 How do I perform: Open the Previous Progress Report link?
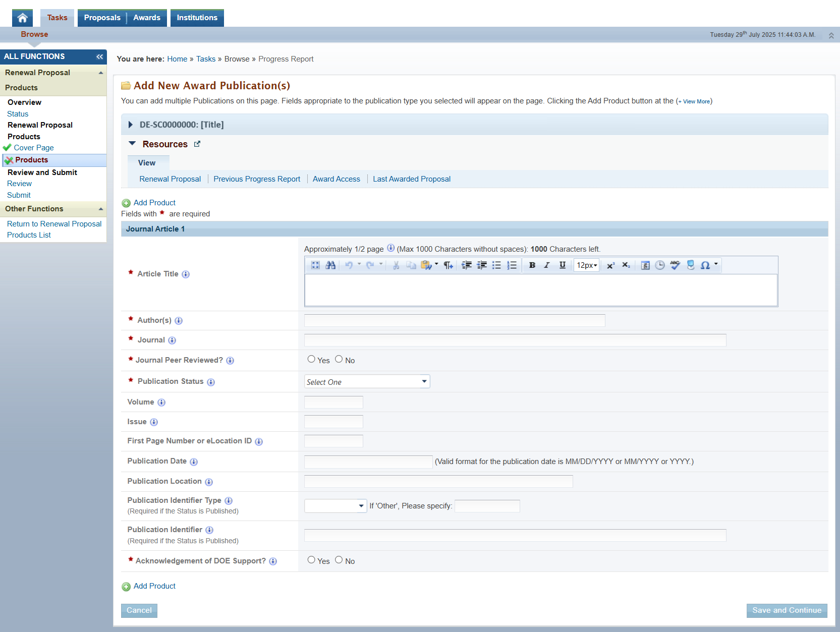(257, 179)
